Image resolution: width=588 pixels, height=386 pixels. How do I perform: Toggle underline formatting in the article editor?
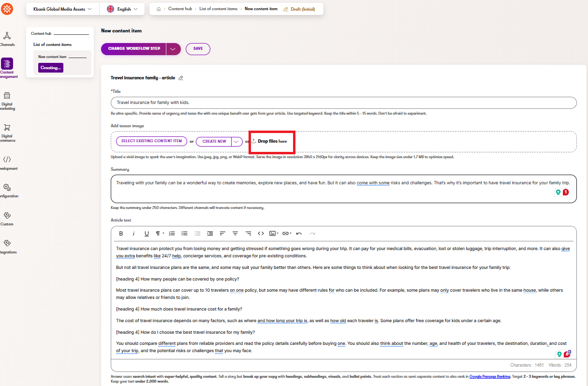tap(147, 233)
